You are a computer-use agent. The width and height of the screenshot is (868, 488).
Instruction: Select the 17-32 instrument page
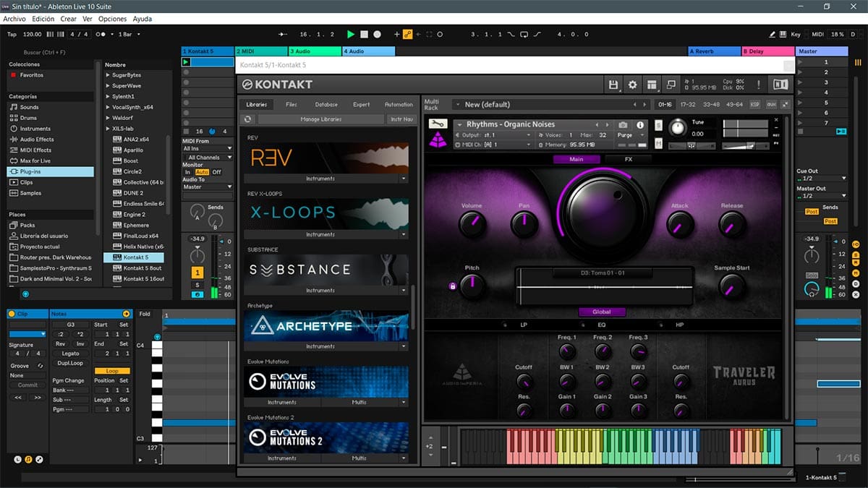[688, 105]
